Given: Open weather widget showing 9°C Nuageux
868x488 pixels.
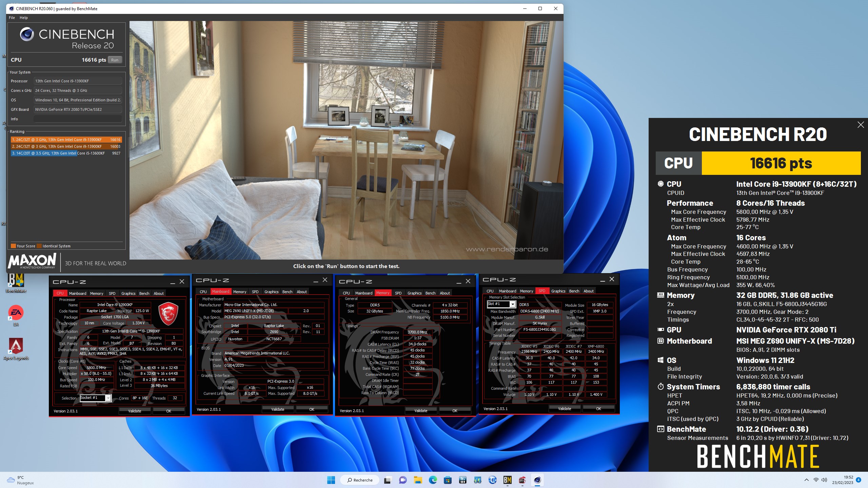Looking at the screenshot, I should (x=20, y=480).
